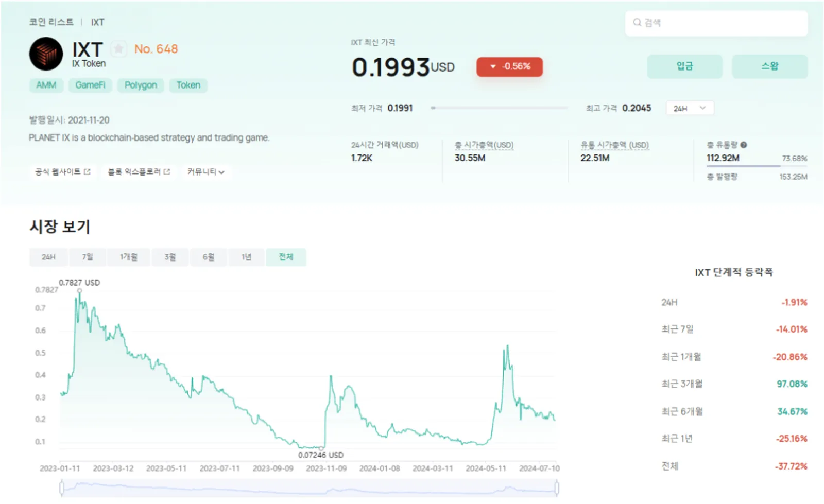Click the 전체 -37.72% row
Image resolution: width=824 pixels, height=504 pixels.
734,466
